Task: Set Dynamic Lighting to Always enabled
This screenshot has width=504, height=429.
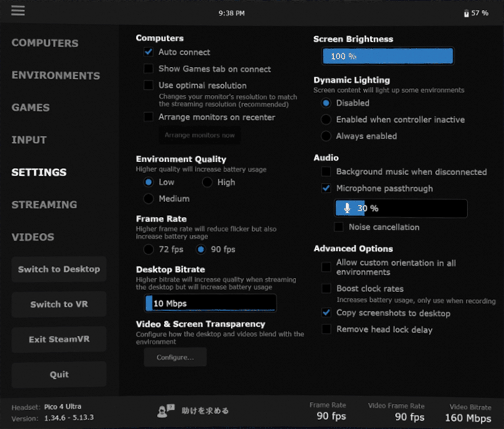Action: coord(326,136)
